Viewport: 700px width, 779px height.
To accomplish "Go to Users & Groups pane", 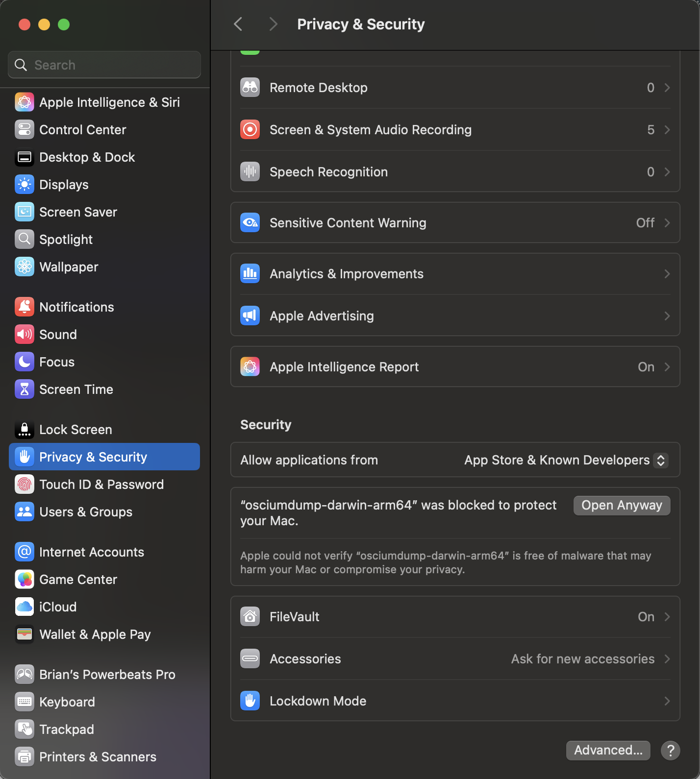I will (x=104, y=512).
